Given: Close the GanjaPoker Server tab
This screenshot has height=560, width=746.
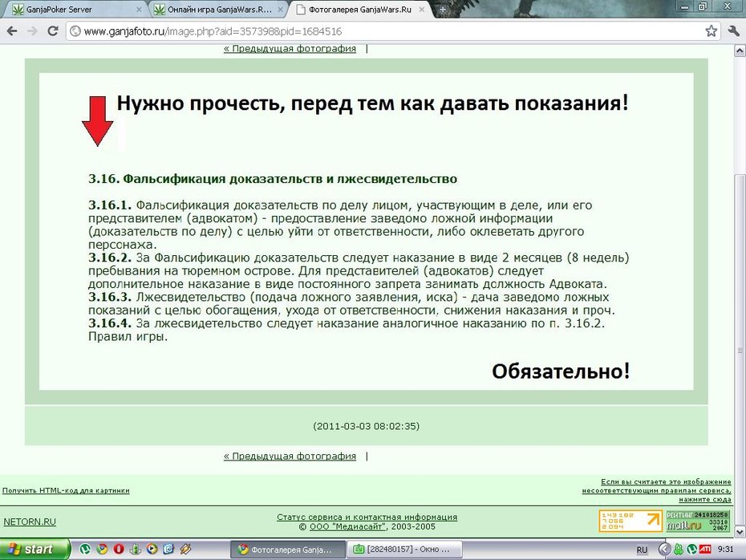Looking at the screenshot, I should coord(139,9).
